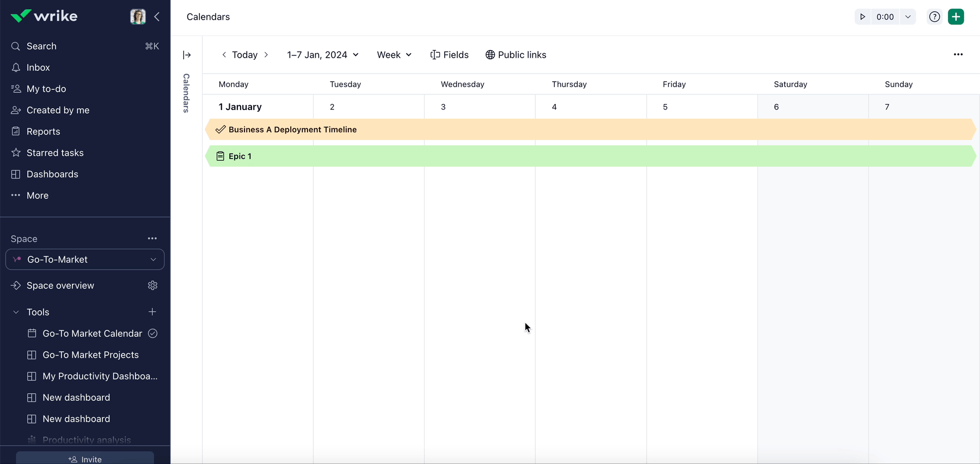Click the green plus create button
This screenshot has width=980, height=464.
click(955, 17)
